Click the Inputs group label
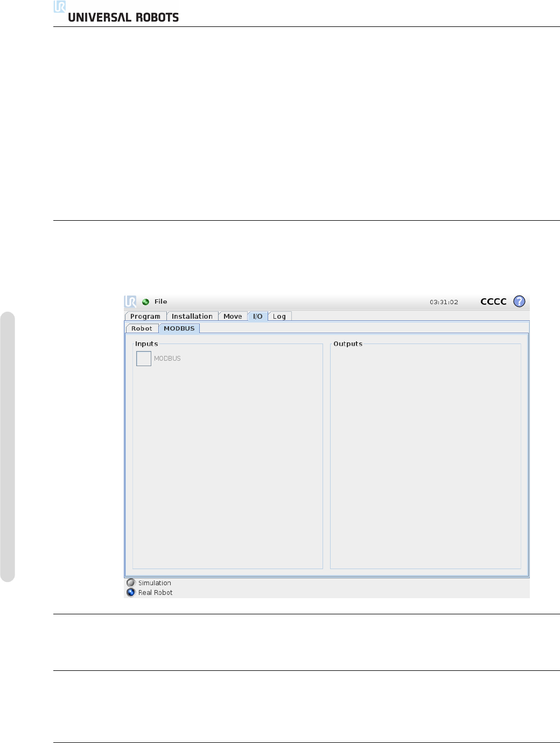The height and width of the screenshot is (743, 560). pyautogui.click(x=146, y=344)
